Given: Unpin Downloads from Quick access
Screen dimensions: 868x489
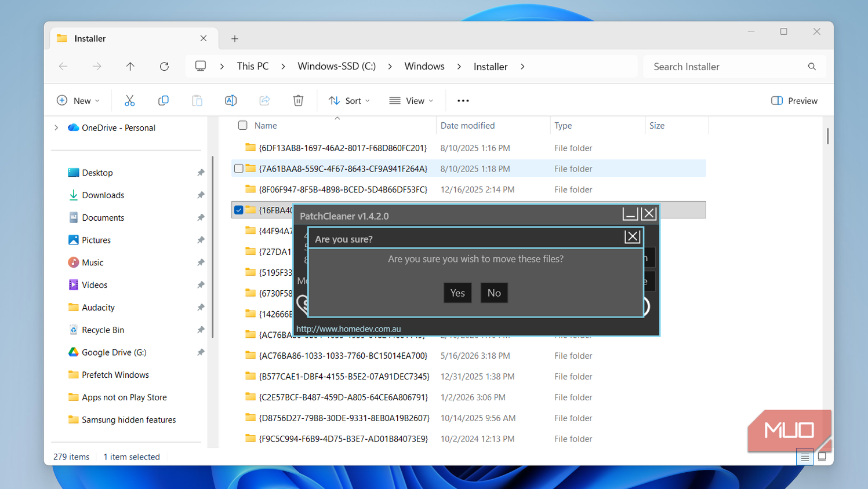Looking at the screenshot, I should tap(201, 195).
